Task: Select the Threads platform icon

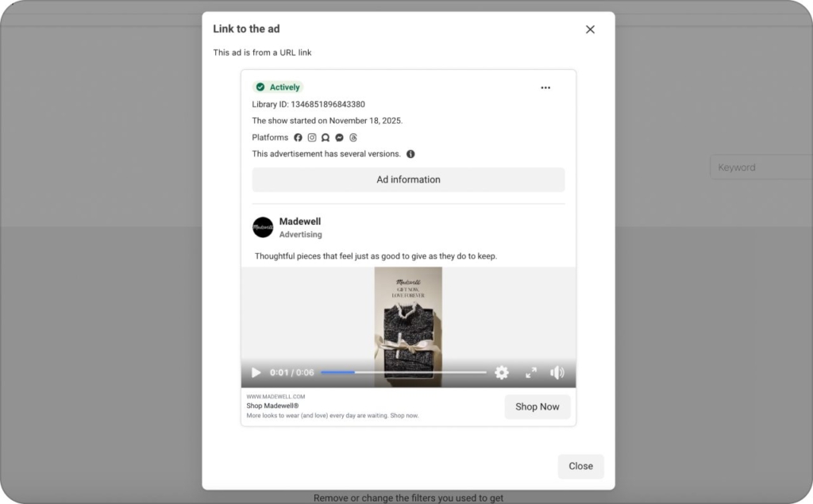Action: pyautogui.click(x=353, y=137)
